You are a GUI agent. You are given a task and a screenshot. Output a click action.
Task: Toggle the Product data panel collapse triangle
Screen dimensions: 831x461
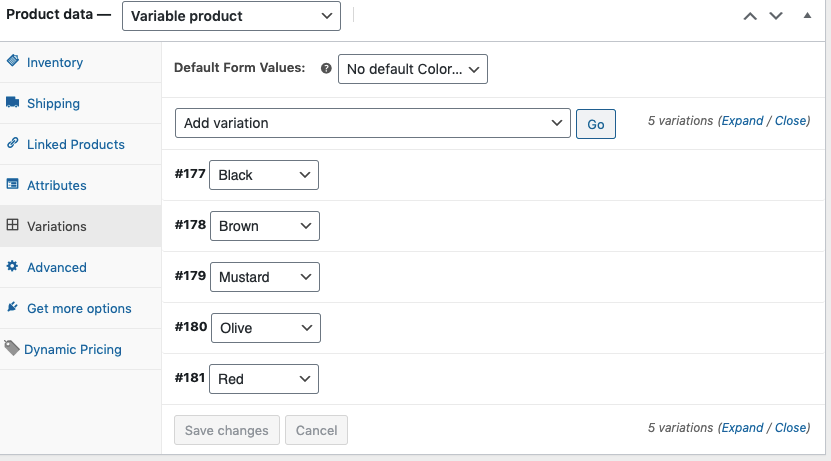(807, 16)
